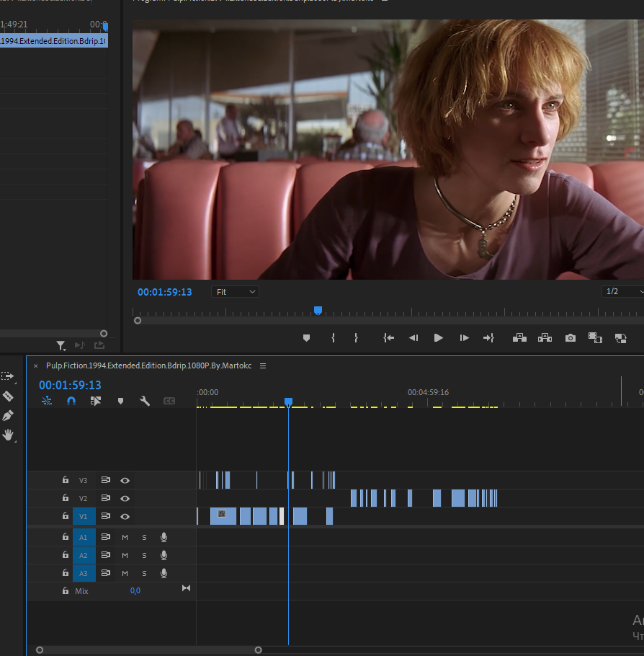Add a marker in Program Monitor
The height and width of the screenshot is (656, 644).
(307, 337)
